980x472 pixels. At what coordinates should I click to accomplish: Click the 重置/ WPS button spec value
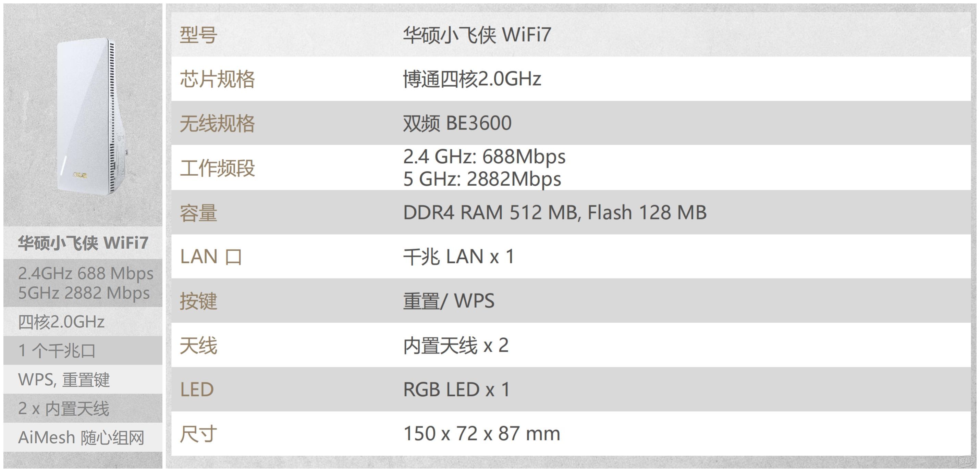tap(449, 301)
